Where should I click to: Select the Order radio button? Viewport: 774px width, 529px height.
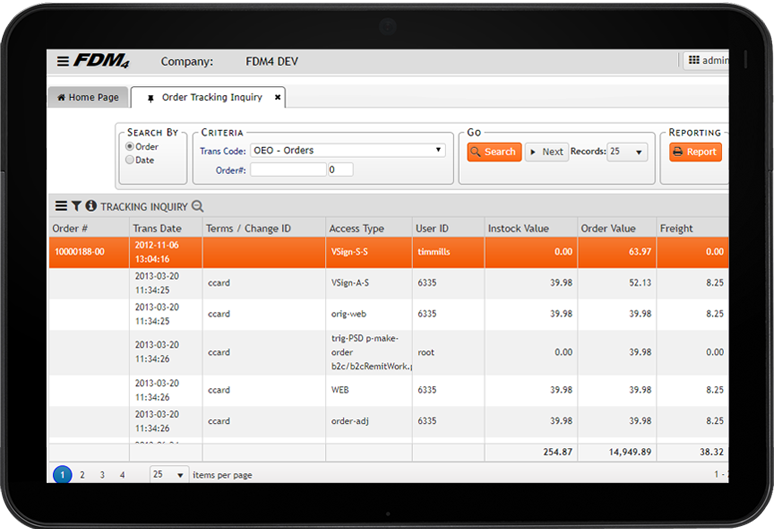[130, 147]
